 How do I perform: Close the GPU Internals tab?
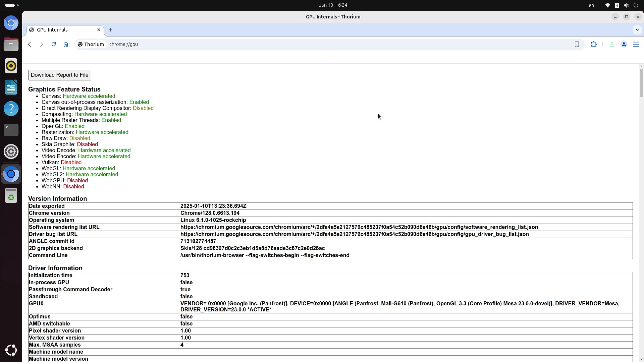[99, 30]
